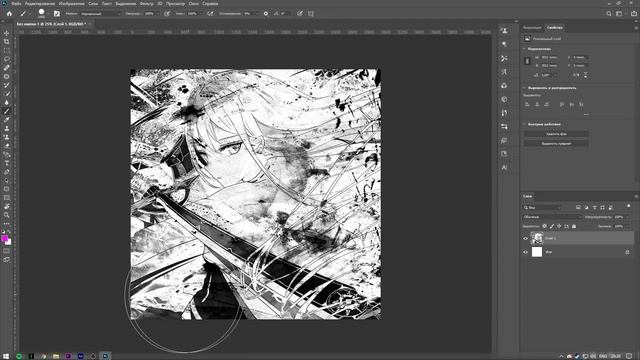Open layer blend mode dropdown
This screenshot has height=360, width=640.
coord(551,217)
